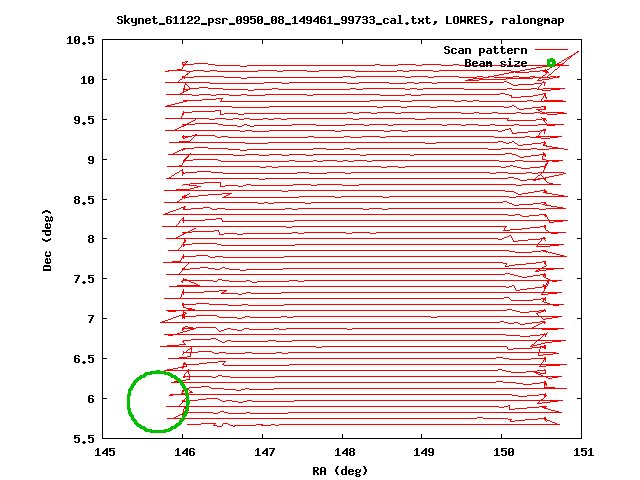The image size is (640, 480).
Task: Click the 145 tick label on RA axis
Action: point(105,453)
